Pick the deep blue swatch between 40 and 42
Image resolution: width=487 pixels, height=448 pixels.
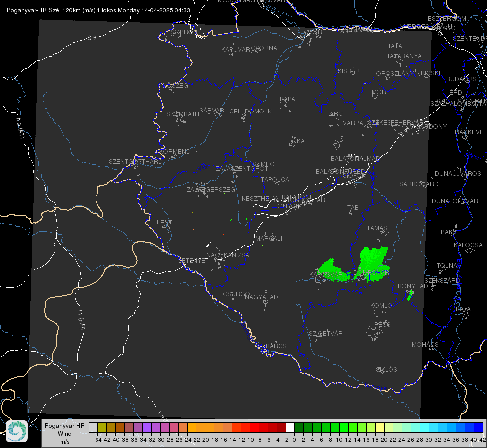[x=479, y=428]
